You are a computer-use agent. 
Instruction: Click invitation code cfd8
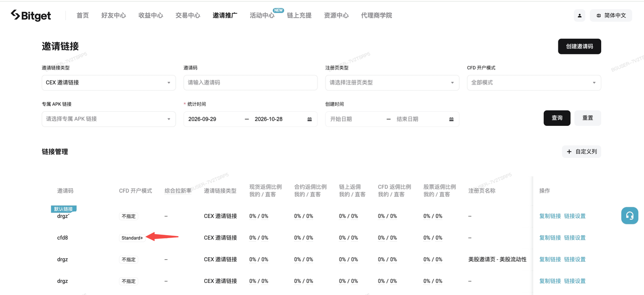pyautogui.click(x=62, y=238)
